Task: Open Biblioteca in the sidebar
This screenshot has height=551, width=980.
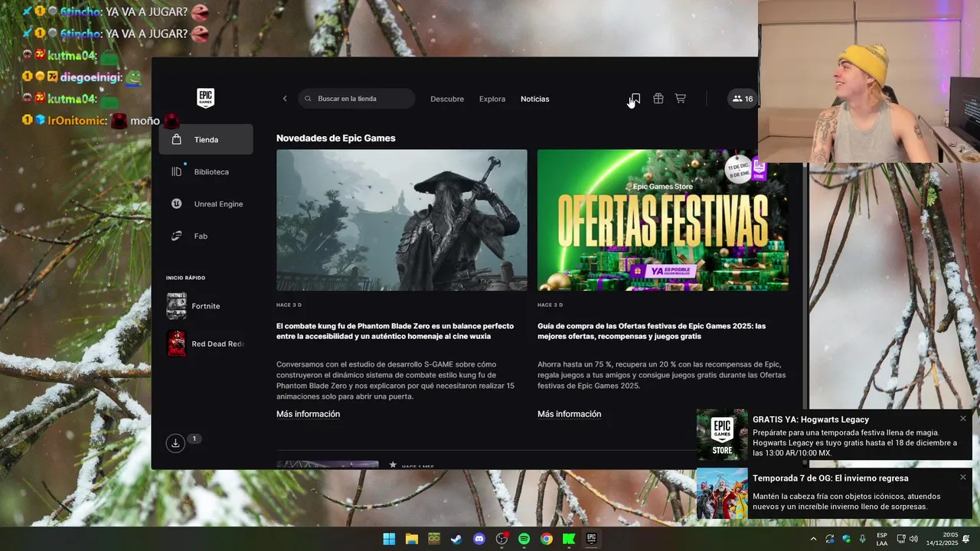Action: click(206, 171)
